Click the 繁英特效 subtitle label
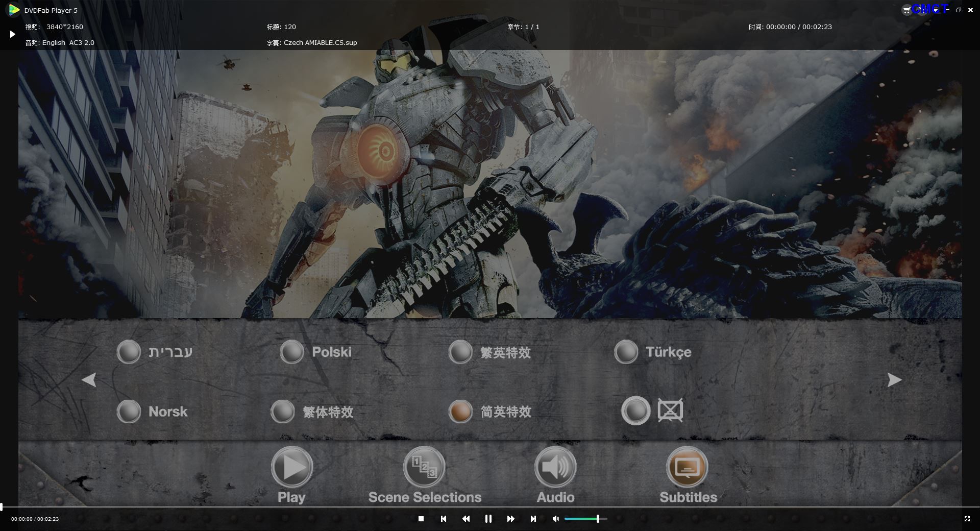Viewport: 980px width, 531px height. 505,352
